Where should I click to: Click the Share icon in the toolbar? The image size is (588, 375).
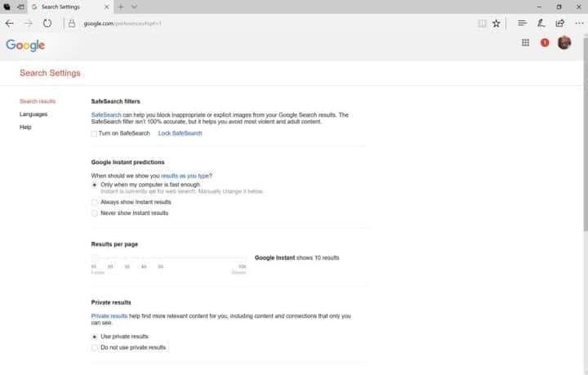559,23
